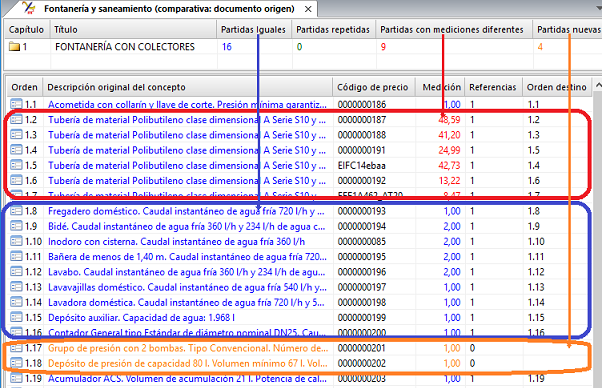Image resolution: width=603 pixels, height=389 pixels.
Task: Click the 4 partidas nuevas value
Action: click(540, 47)
